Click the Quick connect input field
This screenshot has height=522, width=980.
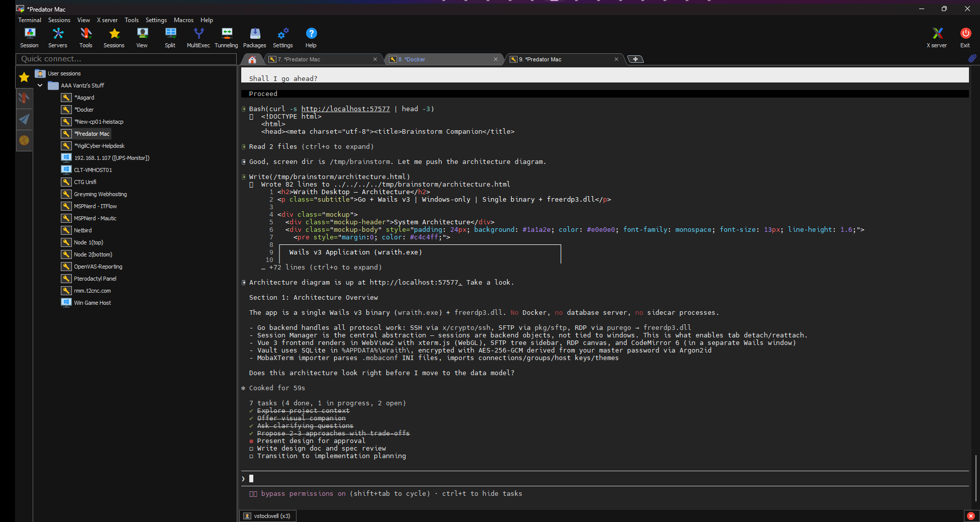tap(126, 59)
